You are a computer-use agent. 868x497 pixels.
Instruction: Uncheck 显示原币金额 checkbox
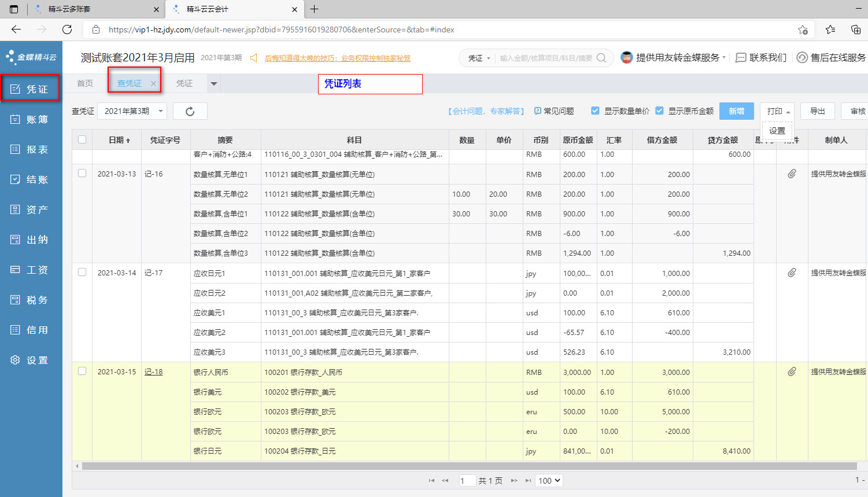pyautogui.click(x=659, y=111)
